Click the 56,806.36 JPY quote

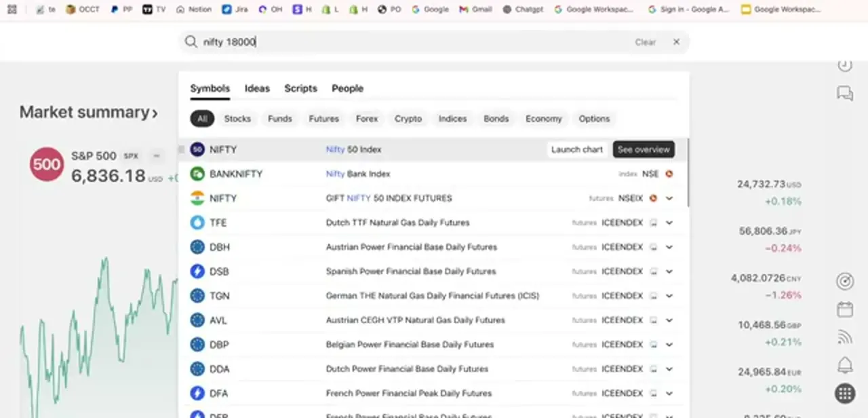click(770, 231)
